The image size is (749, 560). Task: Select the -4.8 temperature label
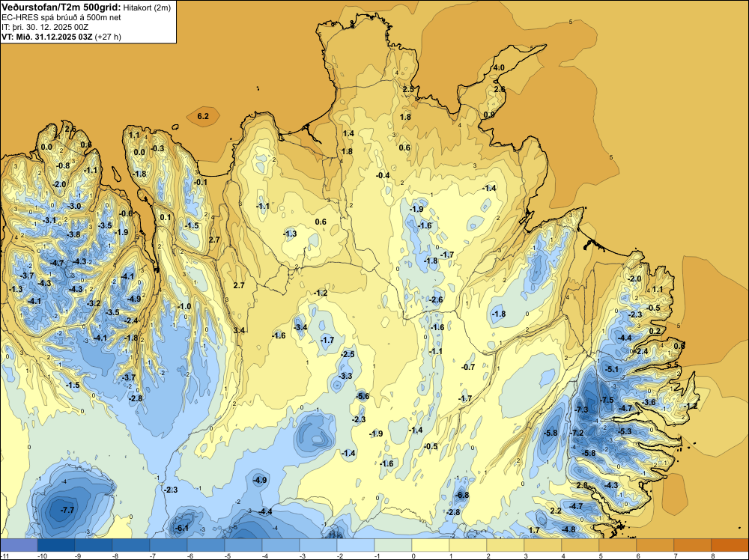568,529
